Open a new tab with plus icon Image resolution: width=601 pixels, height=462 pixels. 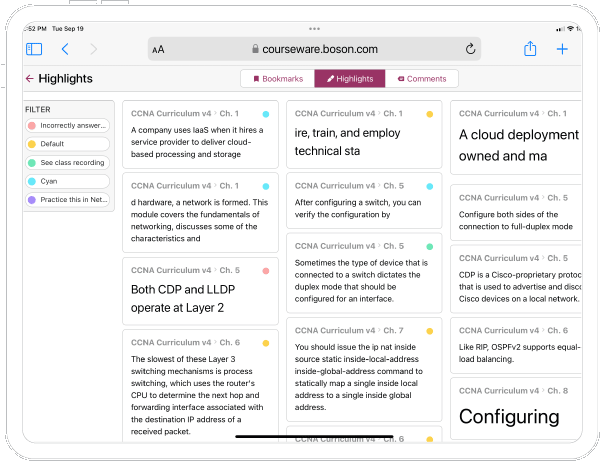[562, 49]
